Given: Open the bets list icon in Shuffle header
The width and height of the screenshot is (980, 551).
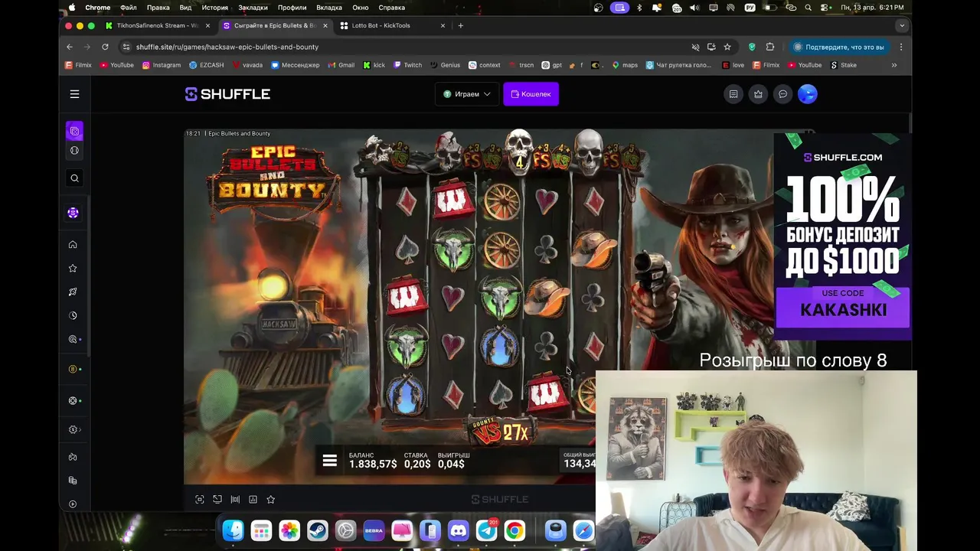Looking at the screenshot, I should (x=733, y=94).
